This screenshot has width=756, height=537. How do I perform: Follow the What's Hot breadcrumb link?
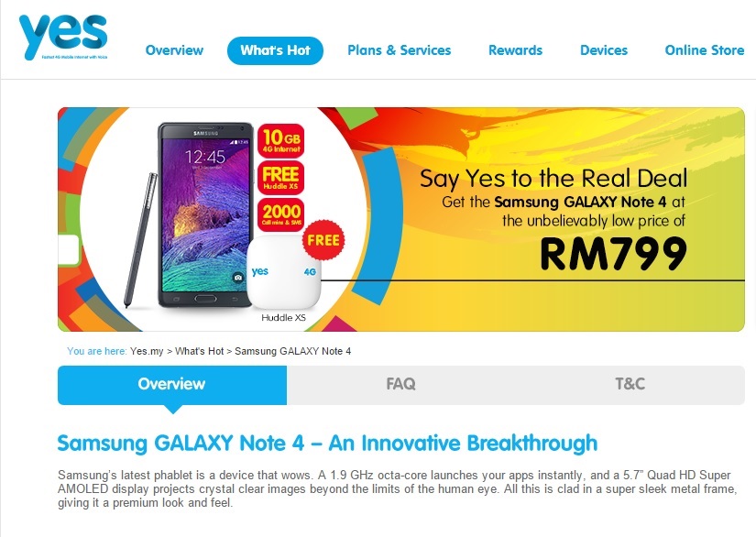pyautogui.click(x=199, y=351)
